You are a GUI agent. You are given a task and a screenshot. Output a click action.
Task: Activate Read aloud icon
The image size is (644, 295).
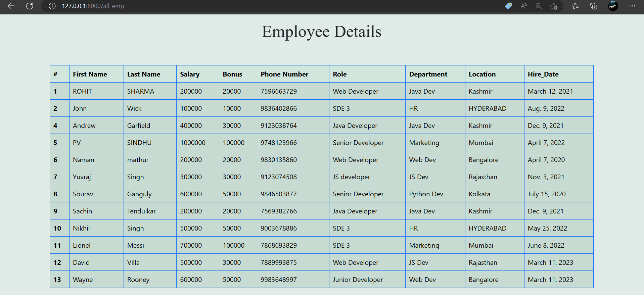click(524, 6)
